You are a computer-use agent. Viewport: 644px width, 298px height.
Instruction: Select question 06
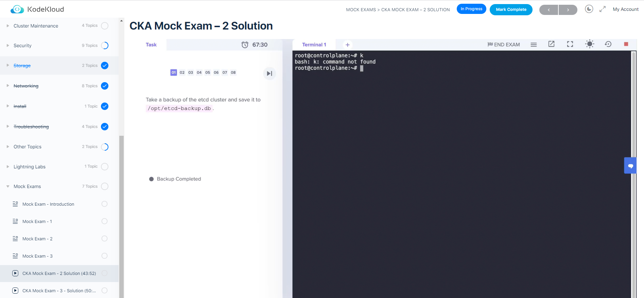pos(216,72)
